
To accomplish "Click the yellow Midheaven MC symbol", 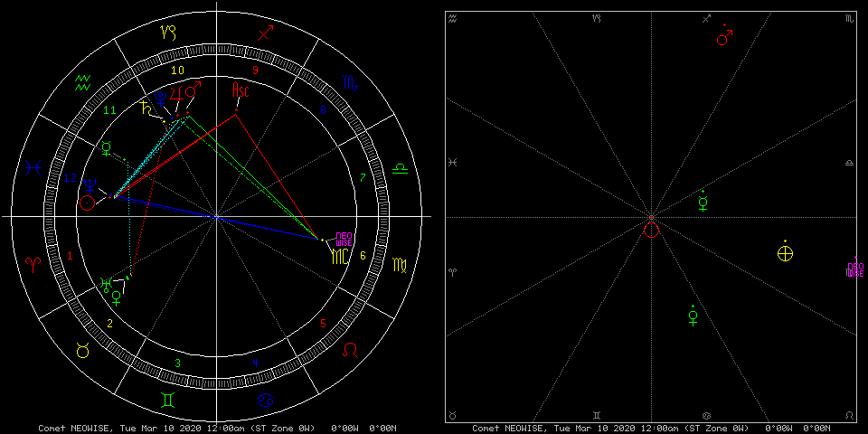I will click(x=338, y=256).
